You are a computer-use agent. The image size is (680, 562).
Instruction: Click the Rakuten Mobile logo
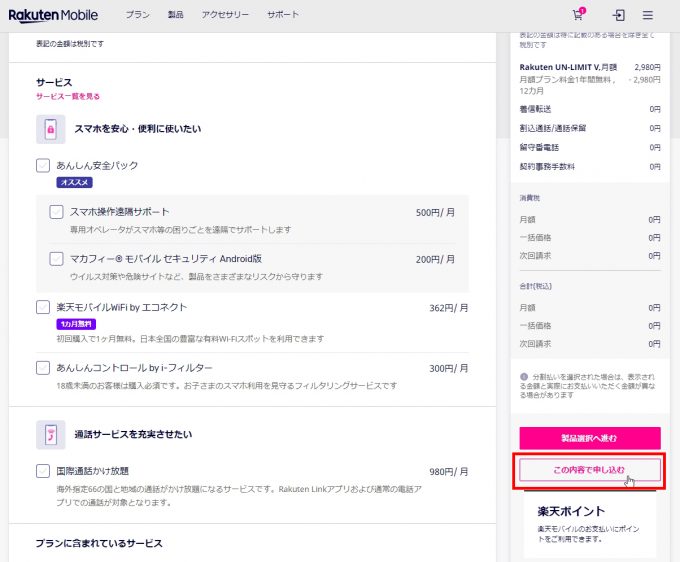click(53, 15)
